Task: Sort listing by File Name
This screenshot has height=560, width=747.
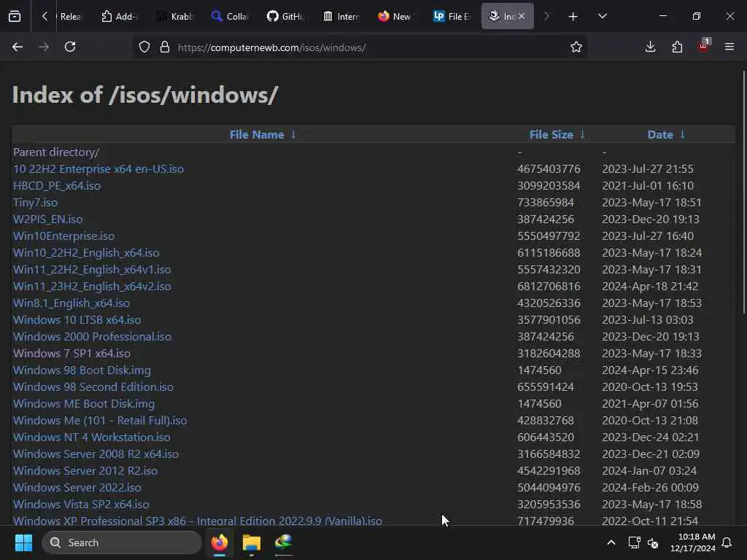Action: click(x=257, y=135)
